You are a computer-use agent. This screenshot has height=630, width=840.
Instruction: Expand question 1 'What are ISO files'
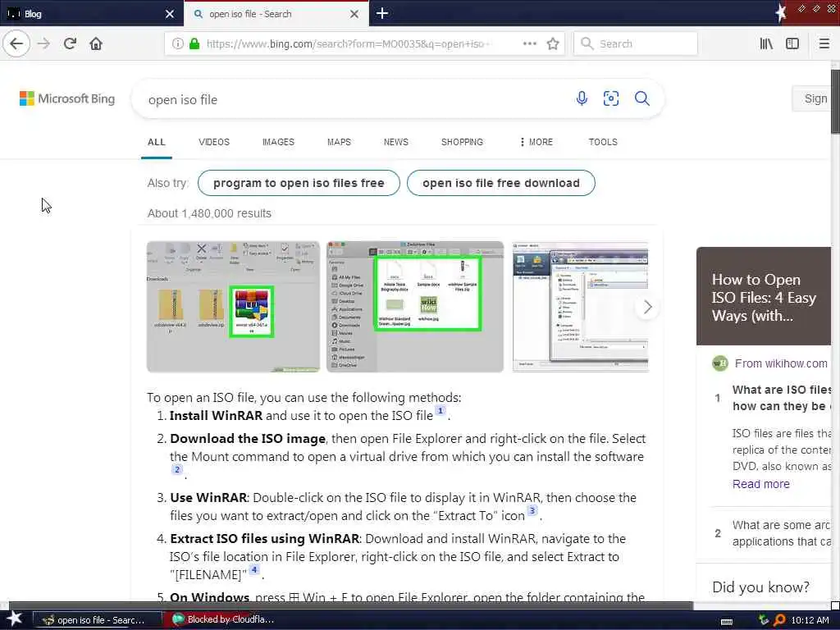782,398
